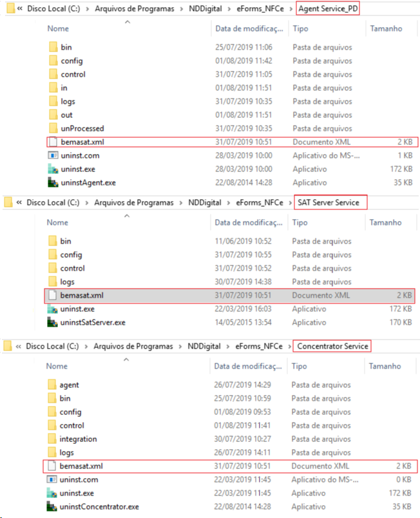Select bemasat.xml document icon in Agent Service_PD
Screen dimensions: 420x518
pos(53,142)
